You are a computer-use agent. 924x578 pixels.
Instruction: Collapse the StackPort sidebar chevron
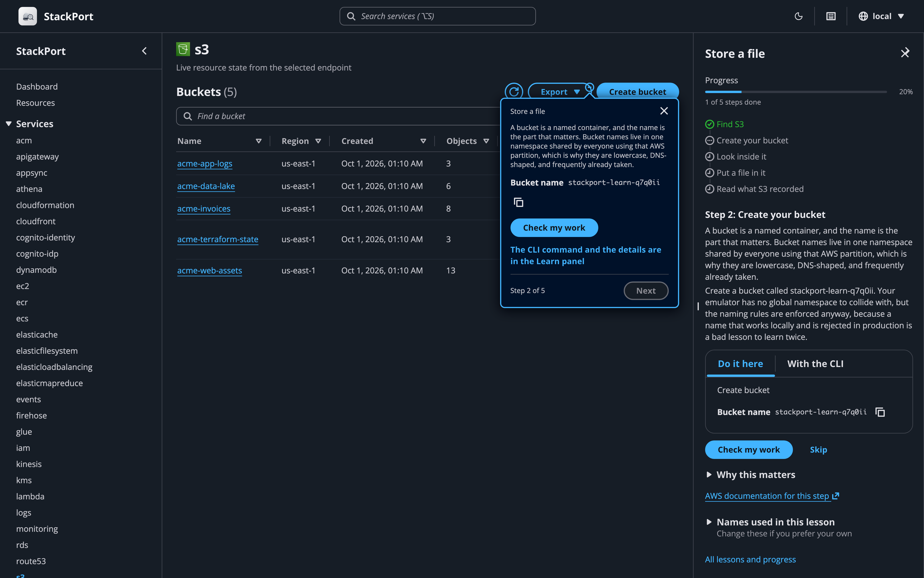click(144, 51)
